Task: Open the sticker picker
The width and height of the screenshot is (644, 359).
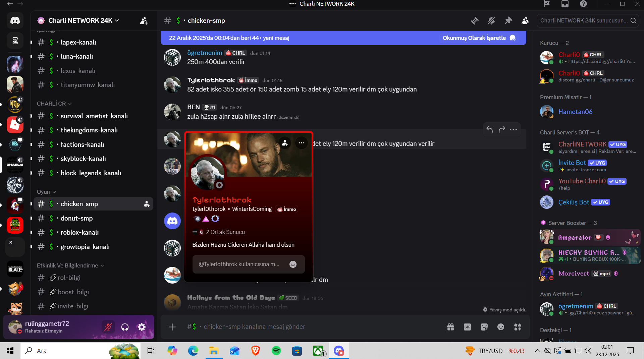Action: [484, 327]
